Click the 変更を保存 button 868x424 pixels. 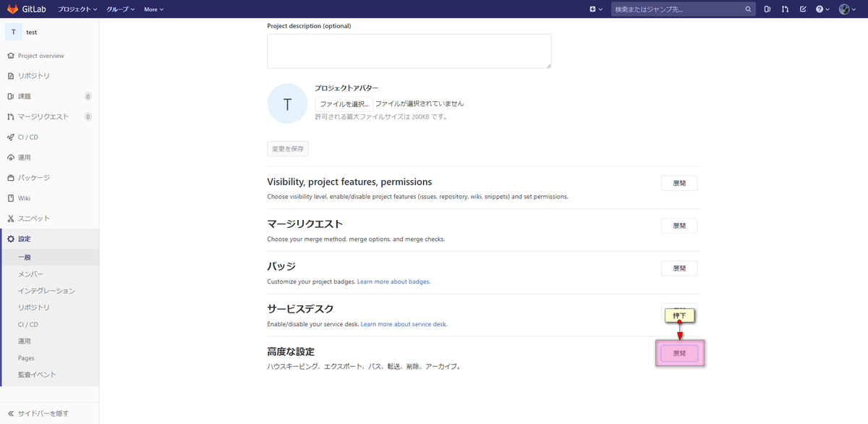(287, 148)
